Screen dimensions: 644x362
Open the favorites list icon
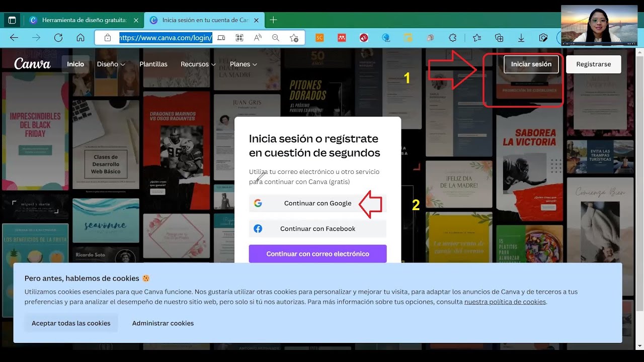pyautogui.click(x=477, y=38)
